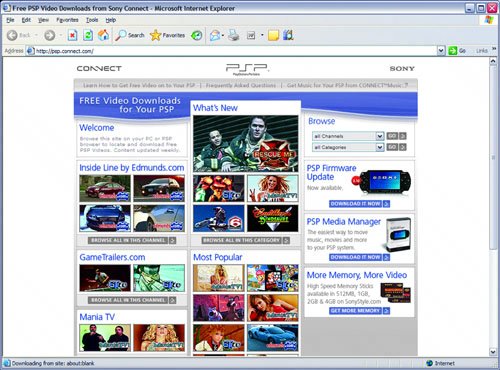Open the Rescue Me featured video thumbnail
Image resolution: width=500 pixels, height=370 pixels.
(246, 144)
